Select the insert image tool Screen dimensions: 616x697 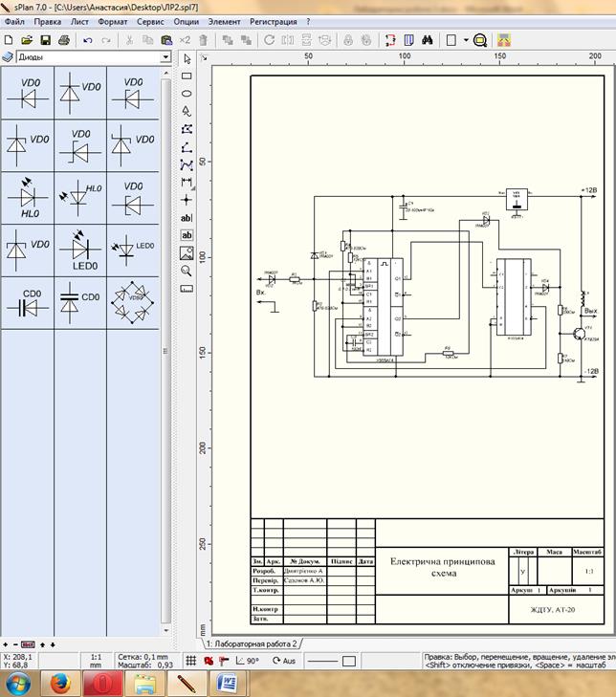click(x=187, y=253)
